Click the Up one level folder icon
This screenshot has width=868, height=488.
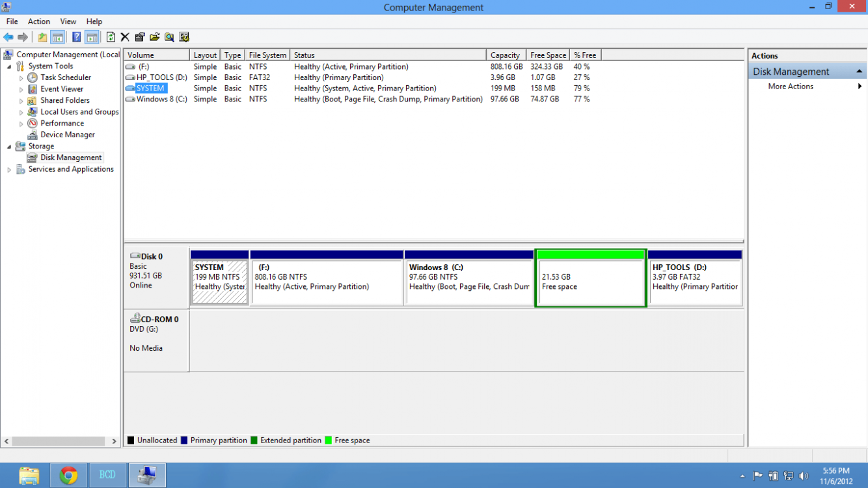[x=42, y=37]
